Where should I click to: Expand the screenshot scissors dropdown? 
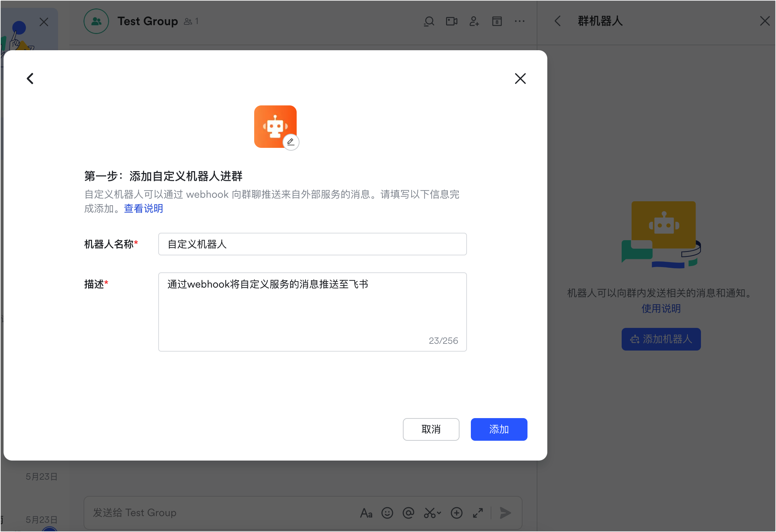439,513
